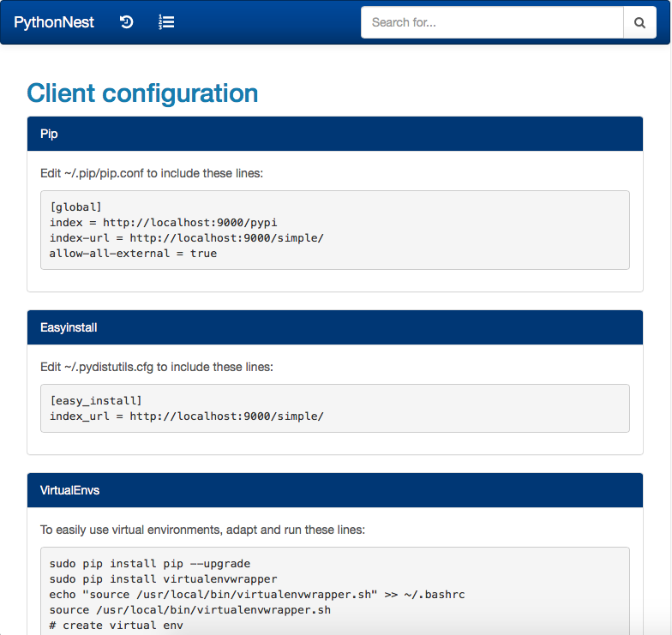Click the '[global]' line in pip code block
The height and width of the screenshot is (635, 672).
click(x=75, y=207)
